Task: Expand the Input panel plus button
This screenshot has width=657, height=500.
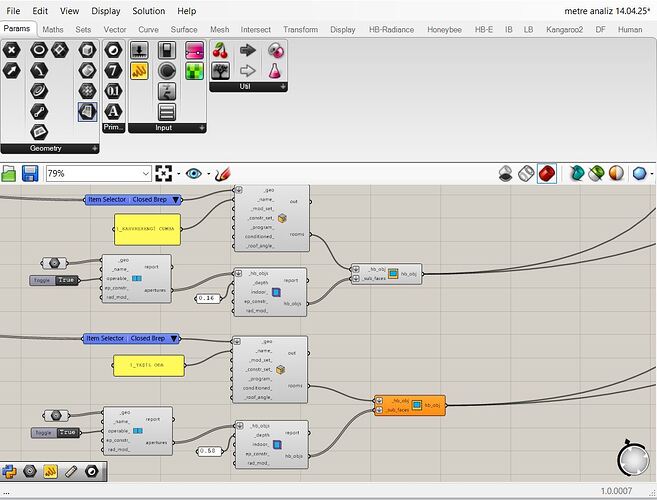Action: 202,128
